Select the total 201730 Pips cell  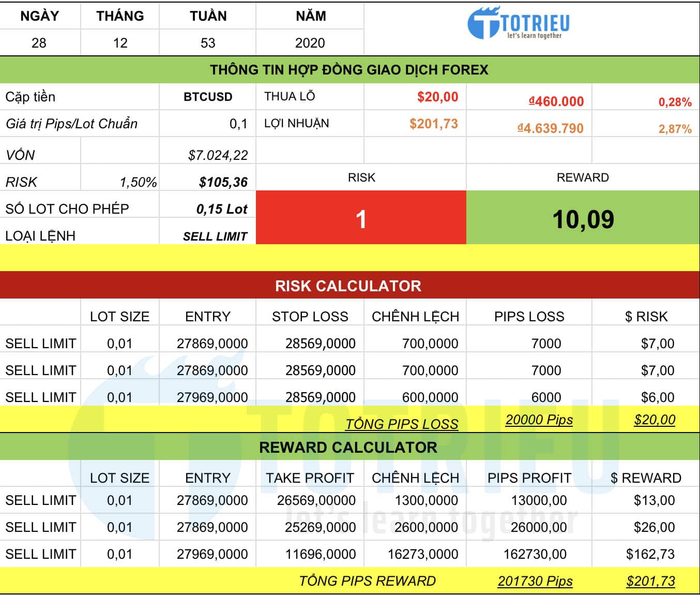pyautogui.click(x=535, y=581)
